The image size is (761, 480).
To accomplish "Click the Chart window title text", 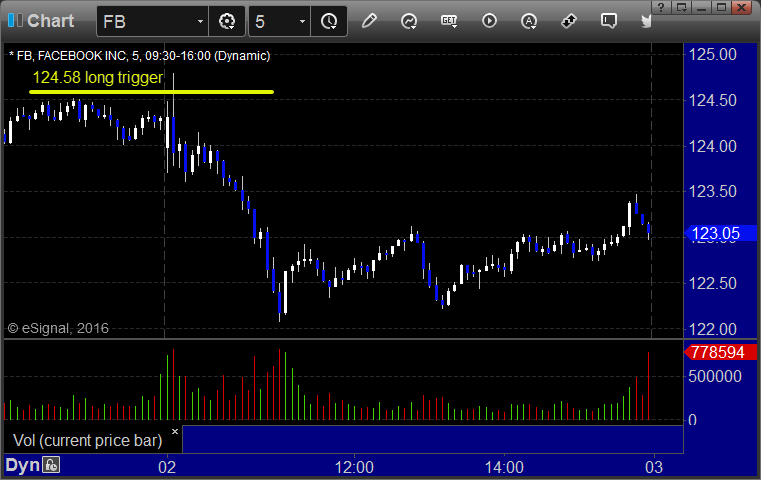I will [x=50, y=20].
